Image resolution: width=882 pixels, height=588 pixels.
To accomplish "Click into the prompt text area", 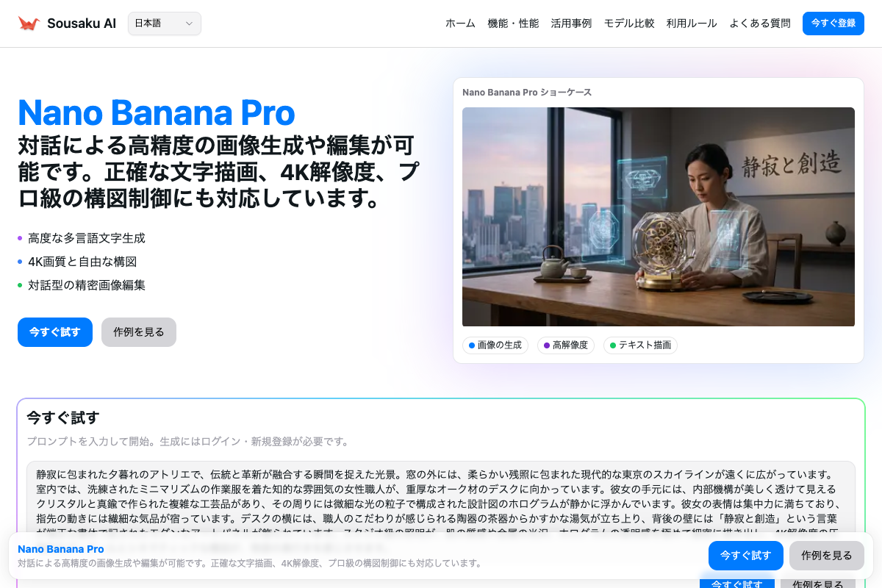I will (441, 496).
